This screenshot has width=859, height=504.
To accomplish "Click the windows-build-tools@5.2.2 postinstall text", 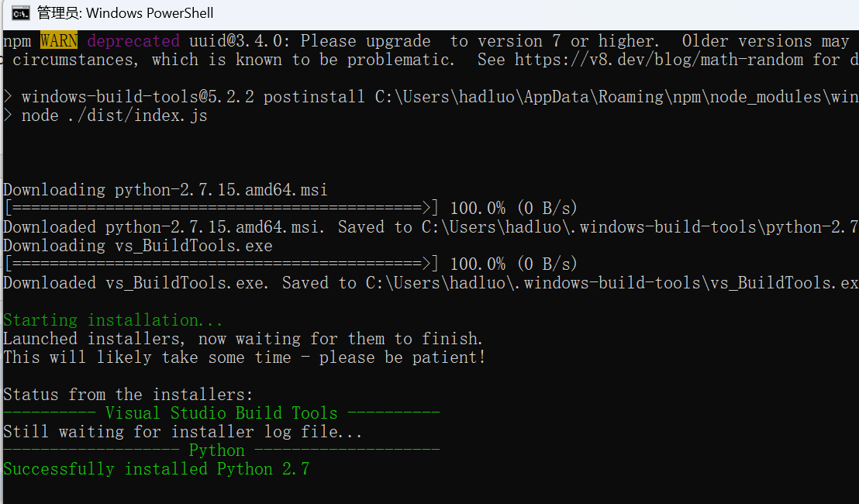I will (193, 97).
